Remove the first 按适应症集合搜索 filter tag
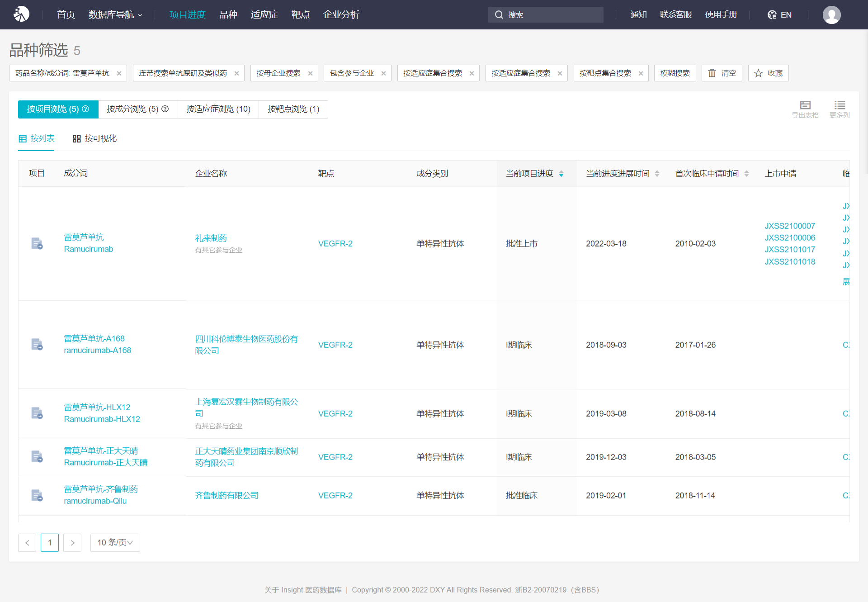 [472, 73]
